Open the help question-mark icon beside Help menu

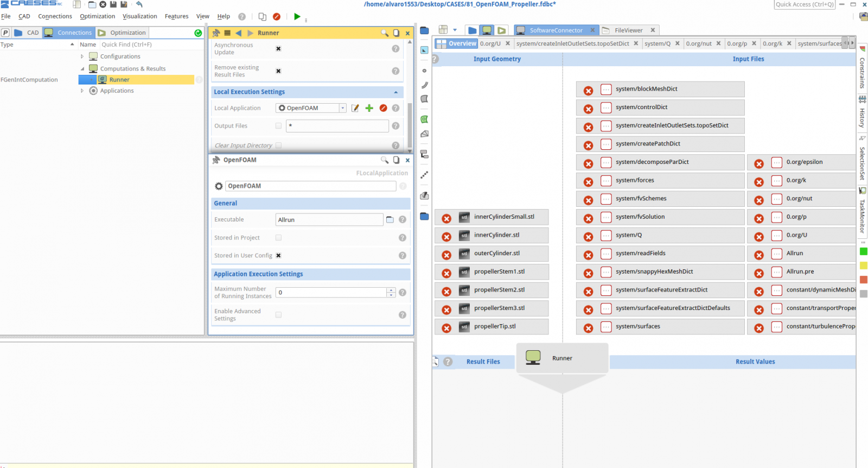(x=242, y=16)
